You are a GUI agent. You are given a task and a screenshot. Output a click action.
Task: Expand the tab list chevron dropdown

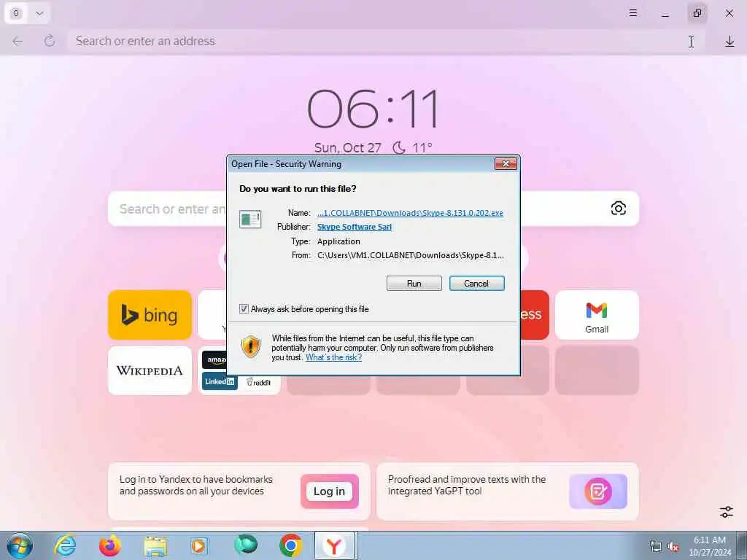(x=39, y=13)
